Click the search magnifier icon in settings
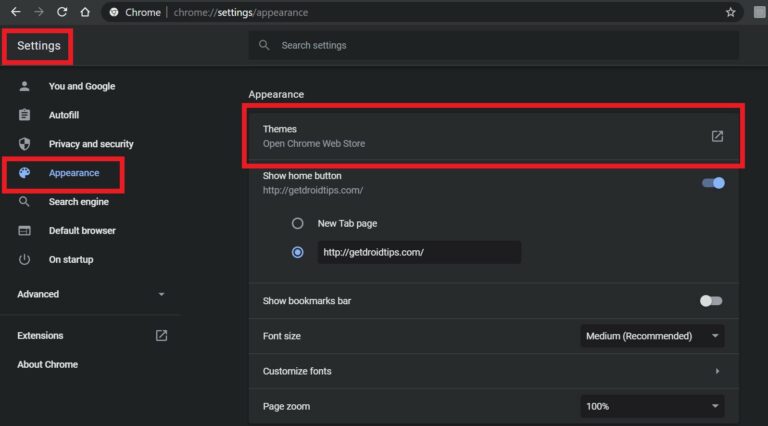 coord(264,45)
